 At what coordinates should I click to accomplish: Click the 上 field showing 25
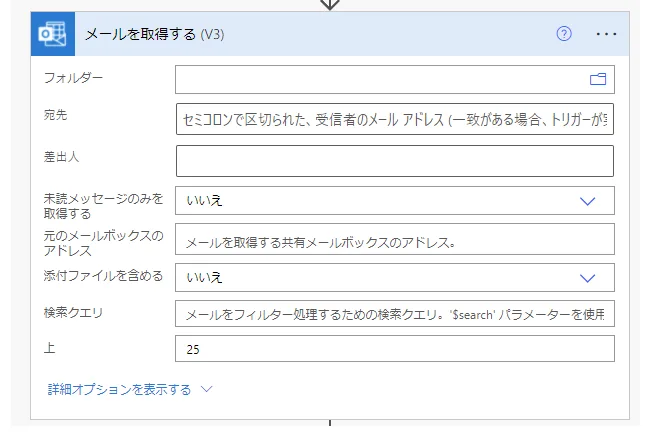tap(394, 349)
